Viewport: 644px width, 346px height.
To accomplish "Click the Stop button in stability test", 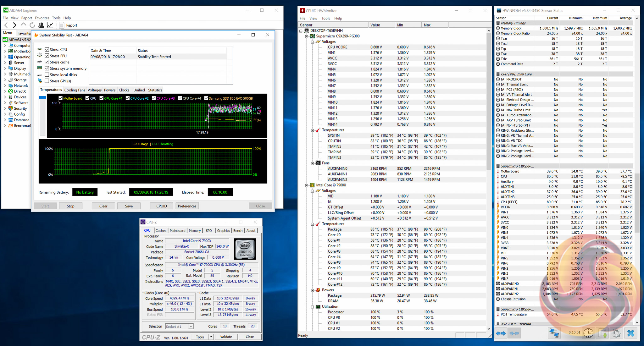I will pos(70,206).
